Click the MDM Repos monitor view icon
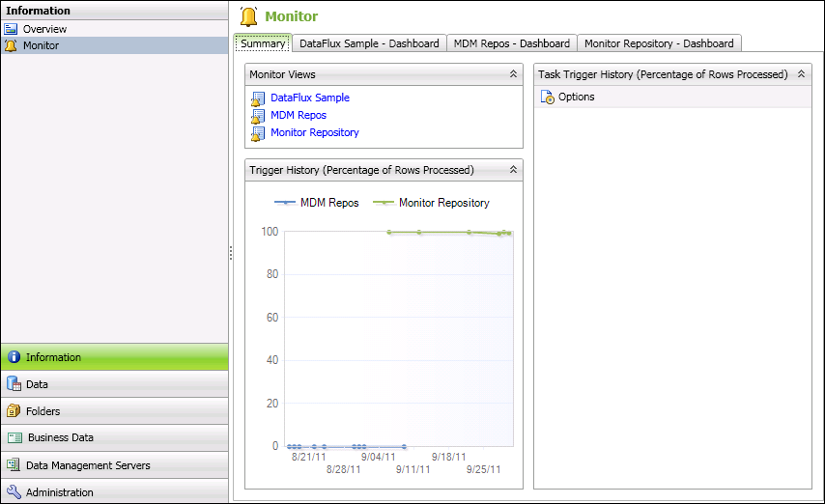Image resolution: width=825 pixels, height=504 pixels. (258, 116)
